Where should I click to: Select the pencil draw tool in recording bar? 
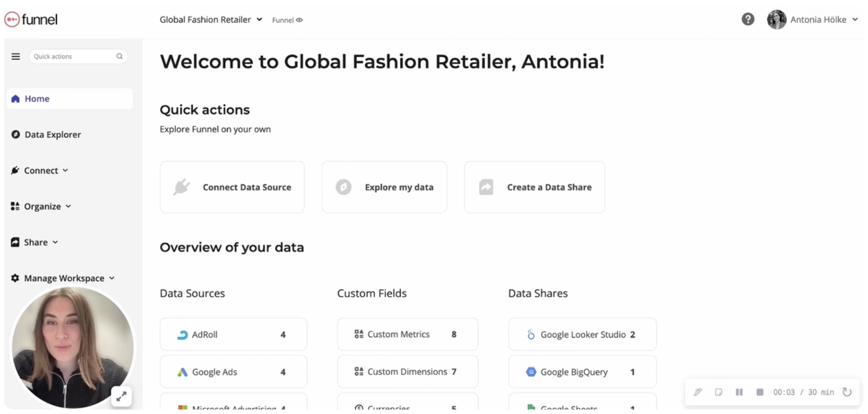[698, 392]
